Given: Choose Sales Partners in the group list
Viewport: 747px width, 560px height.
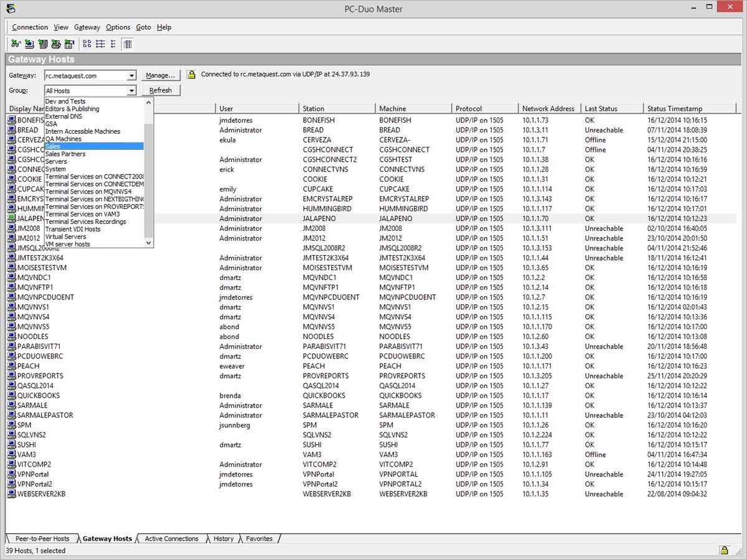Looking at the screenshot, I should tap(65, 154).
